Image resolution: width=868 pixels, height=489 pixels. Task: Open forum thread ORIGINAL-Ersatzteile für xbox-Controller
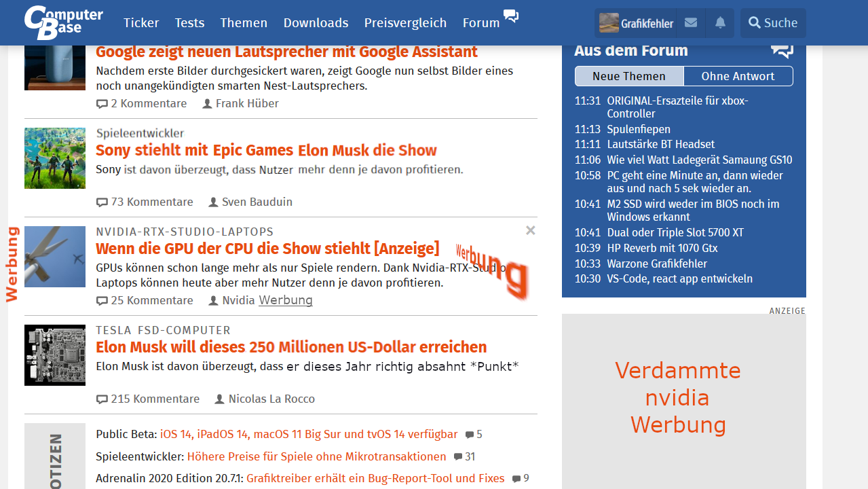click(x=677, y=107)
